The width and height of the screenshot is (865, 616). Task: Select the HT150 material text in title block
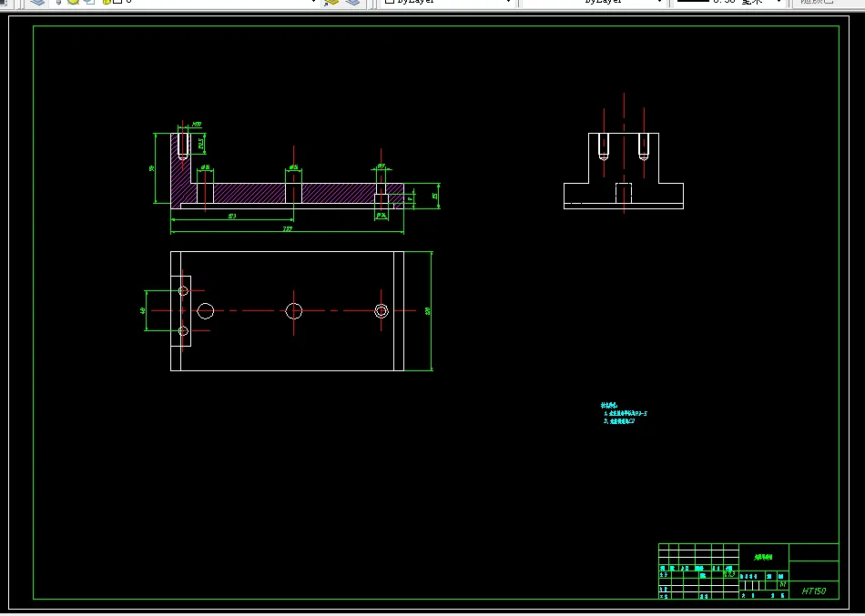coord(814,591)
